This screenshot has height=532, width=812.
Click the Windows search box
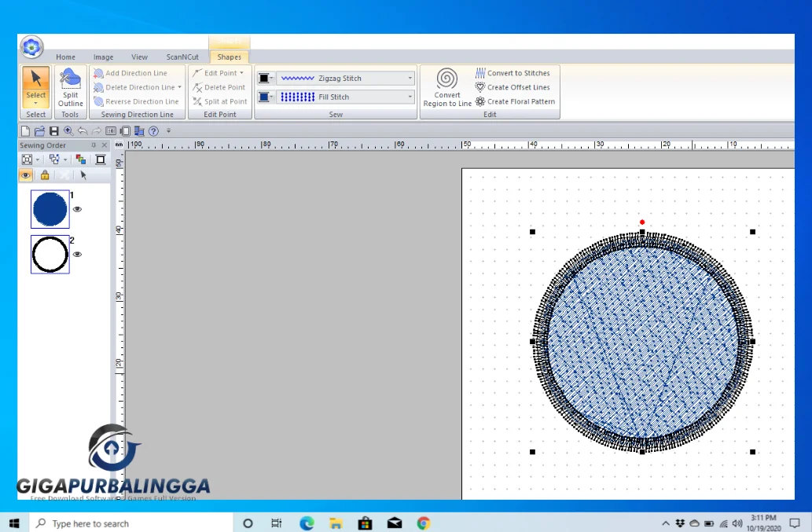[130, 523]
